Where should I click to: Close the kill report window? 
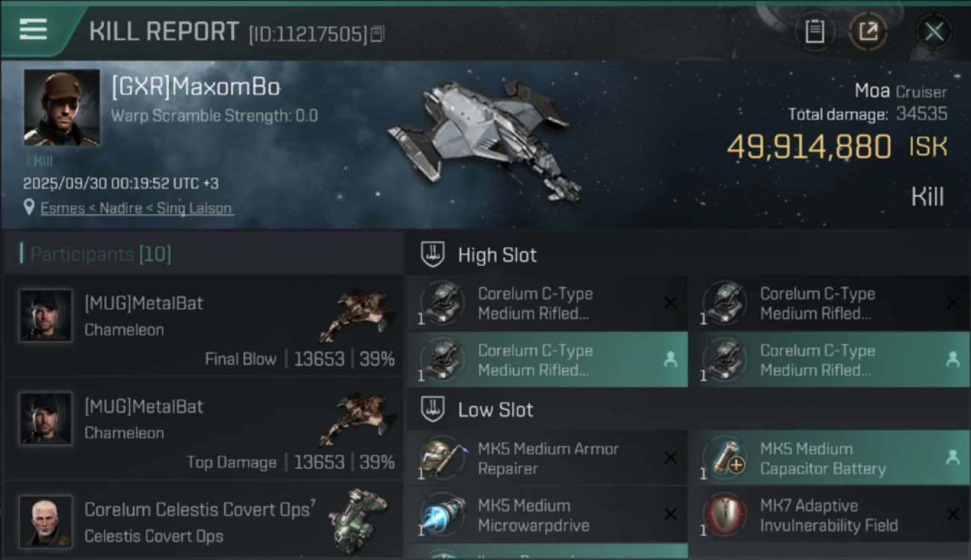[934, 31]
